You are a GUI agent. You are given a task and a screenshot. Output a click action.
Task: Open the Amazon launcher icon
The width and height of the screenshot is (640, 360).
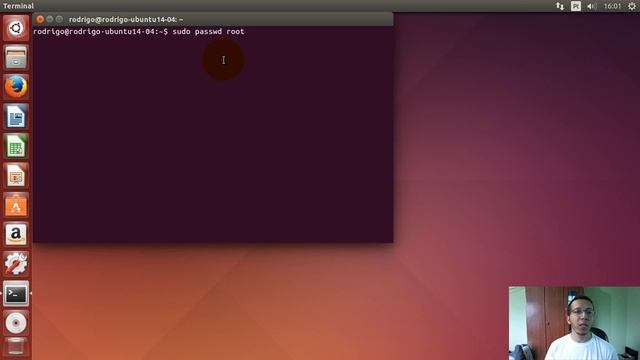pyautogui.click(x=16, y=235)
